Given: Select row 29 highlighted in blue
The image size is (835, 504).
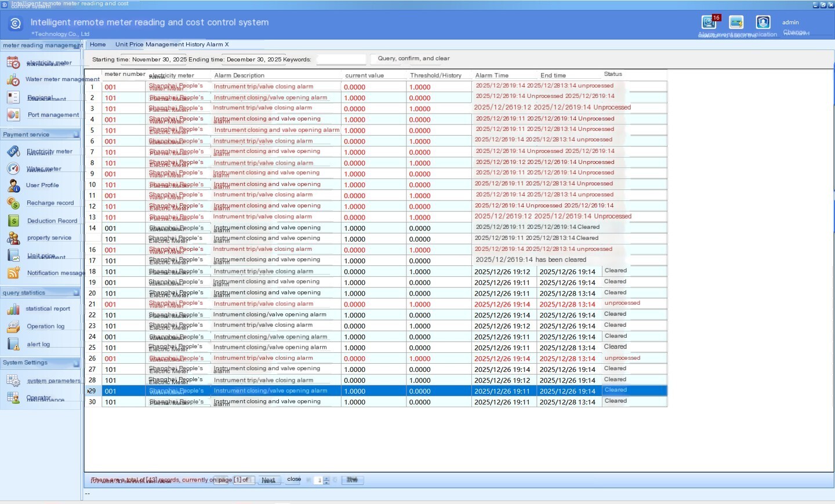Looking at the screenshot, I should click(376, 391).
